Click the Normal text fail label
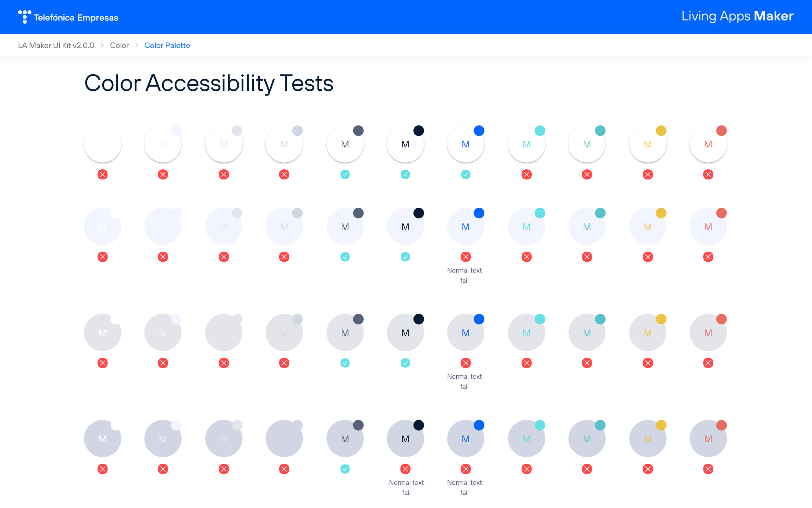The image size is (812, 508). [x=464, y=276]
